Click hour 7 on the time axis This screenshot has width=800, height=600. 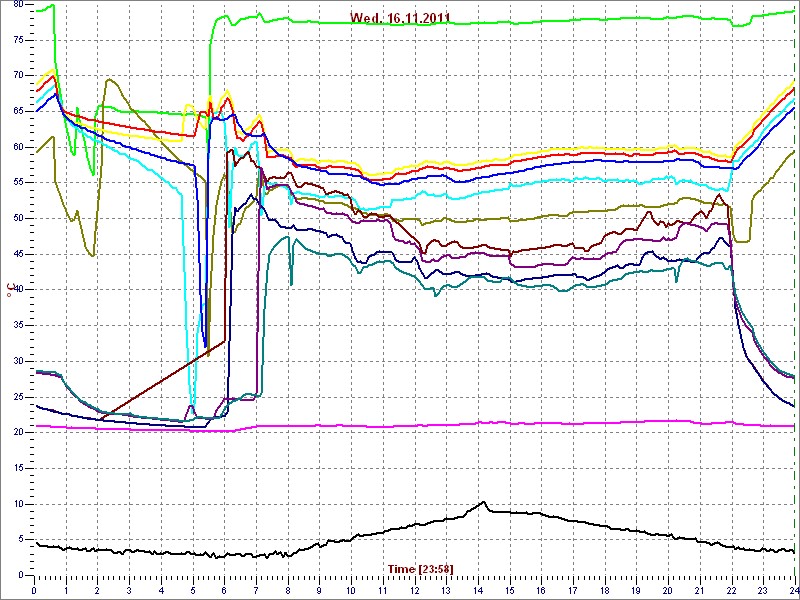(256, 589)
